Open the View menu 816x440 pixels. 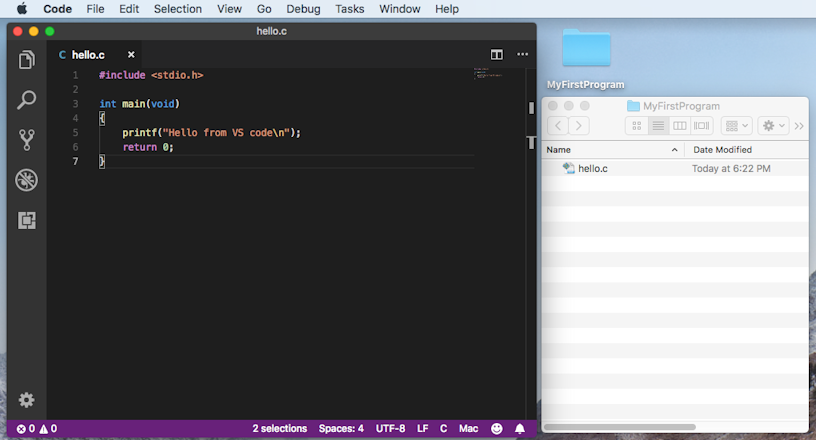tap(229, 9)
